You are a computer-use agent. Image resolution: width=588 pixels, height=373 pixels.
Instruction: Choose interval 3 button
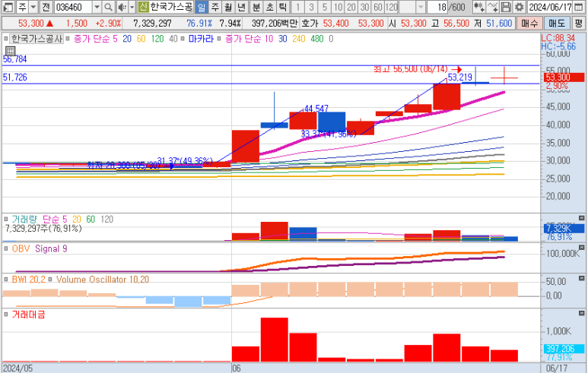[x=311, y=7]
